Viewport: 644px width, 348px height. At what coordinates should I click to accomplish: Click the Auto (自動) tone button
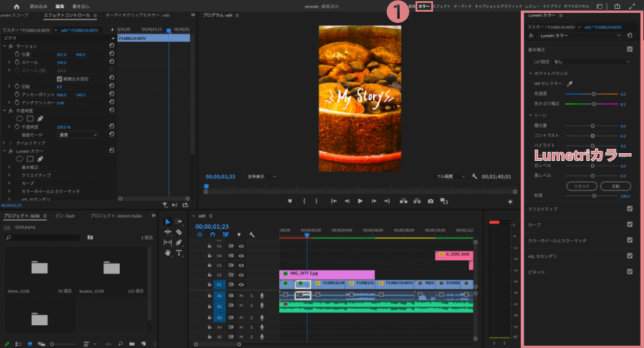point(615,186)
